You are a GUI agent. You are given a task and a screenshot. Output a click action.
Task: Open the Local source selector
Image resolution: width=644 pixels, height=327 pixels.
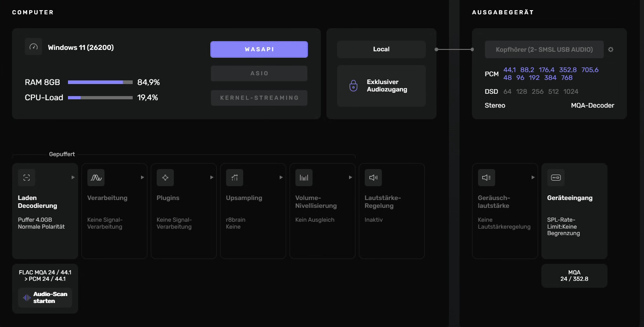tap(381, 49)
